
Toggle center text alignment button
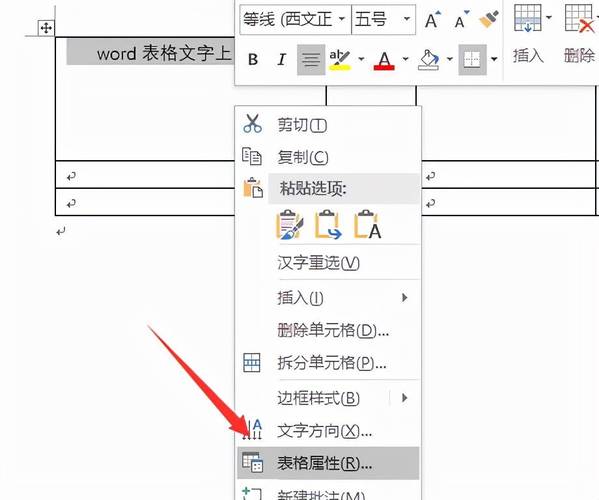[x=311, y=60]
